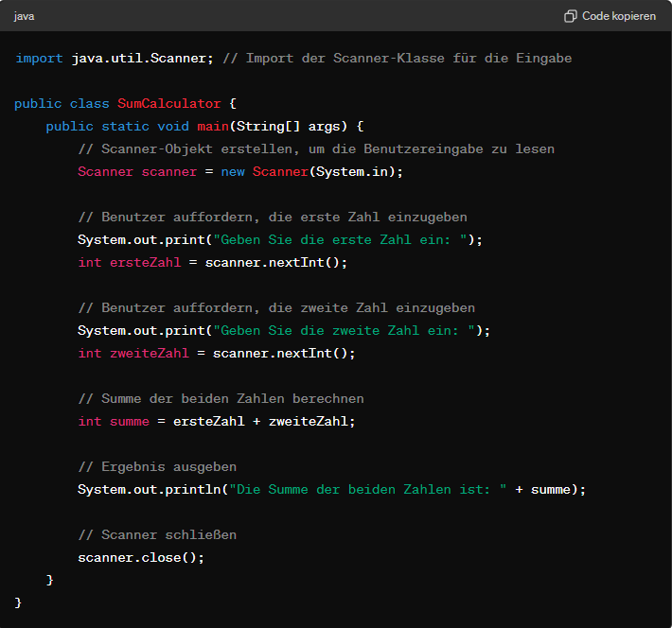
Task: Click the System.out.println call
Action: click(142, 490)
